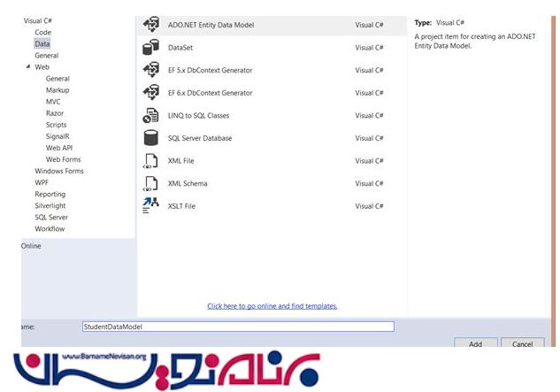Select the 'XSLT File' template name

tap(181, 206)
